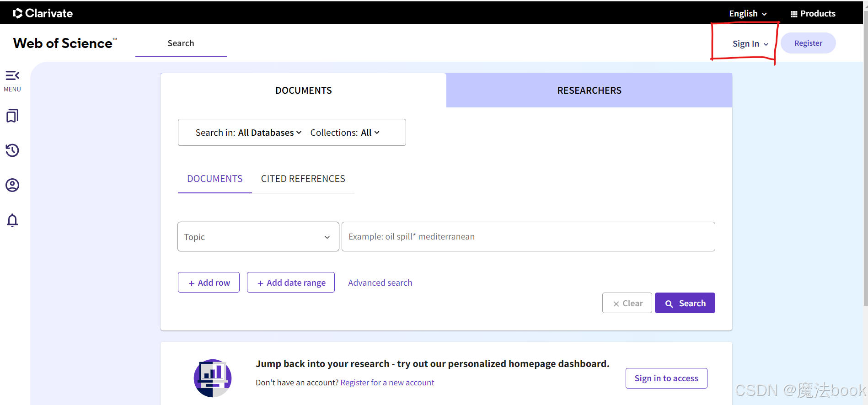Focus the search query input field
This screenshot has height=405, width=868.
click(x=528, y=237)
